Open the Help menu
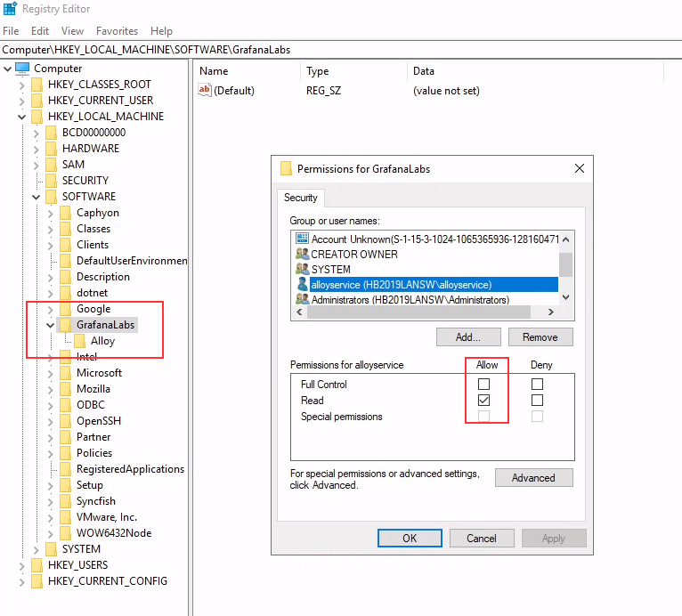 161,31
